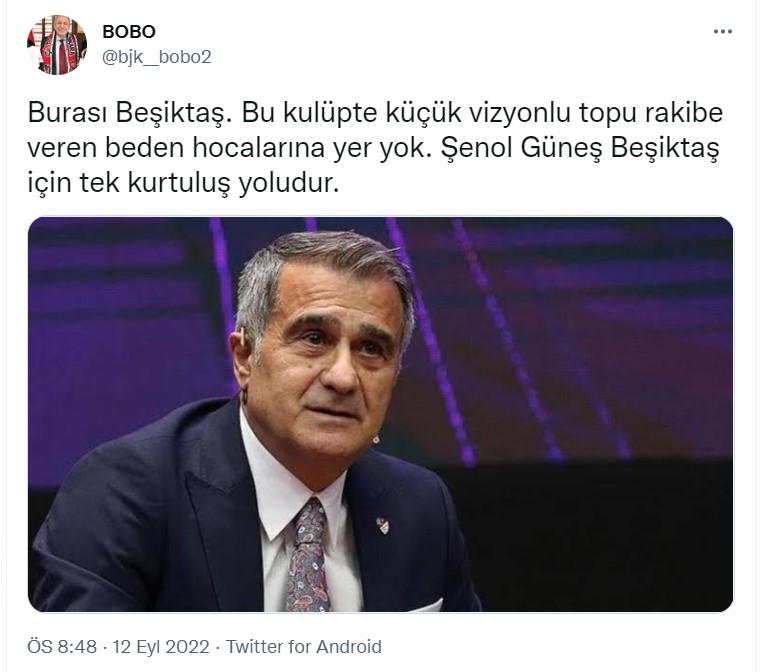
Task: Open the BOBO display name profile link
Action: point(129,32)
